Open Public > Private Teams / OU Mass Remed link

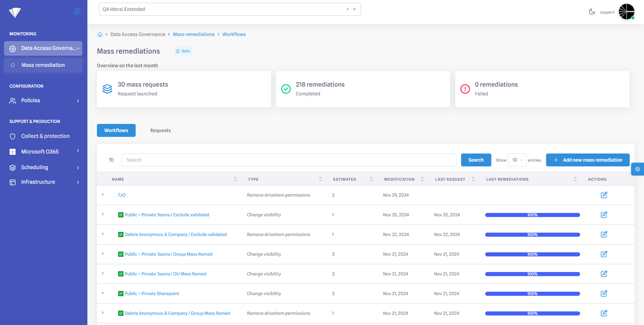[165, 274]
